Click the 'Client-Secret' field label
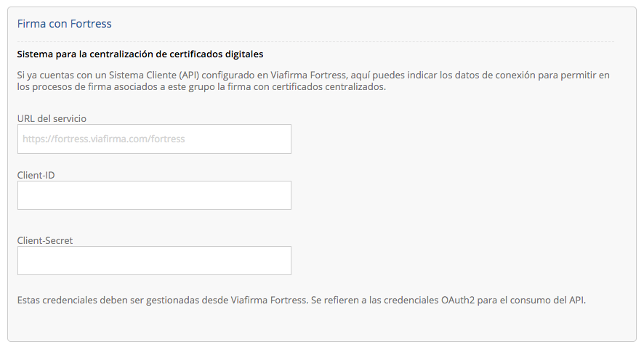 pyautogui.click(x=45, y=240)
